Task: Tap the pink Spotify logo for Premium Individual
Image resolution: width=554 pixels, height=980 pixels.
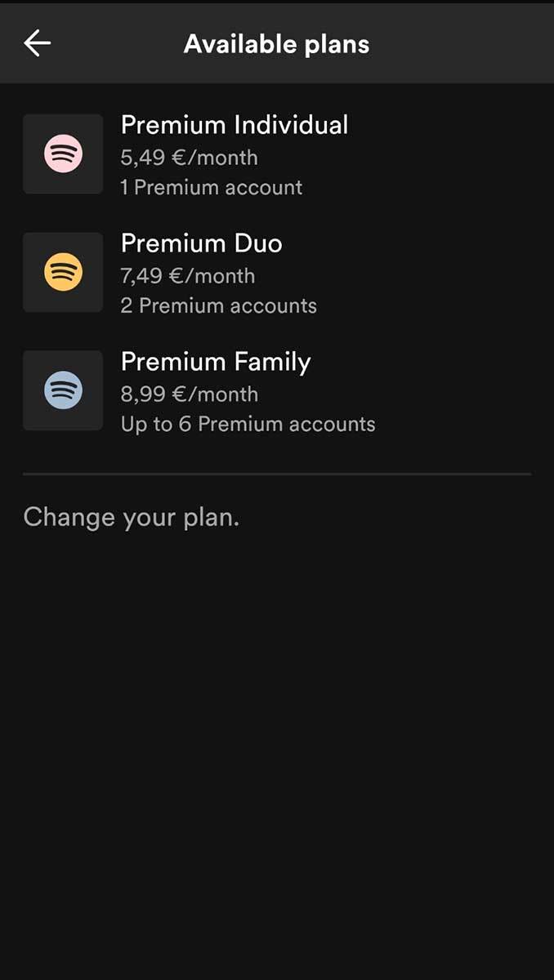Action: (x=63, y=154)
